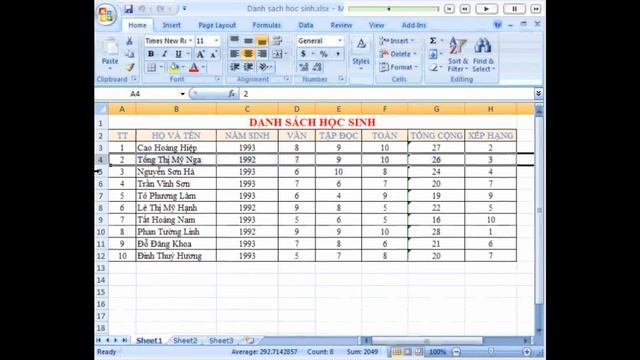Viewport: 640px width, 360px height.
Task: Open the Office button menu
Action: point(106,14)
